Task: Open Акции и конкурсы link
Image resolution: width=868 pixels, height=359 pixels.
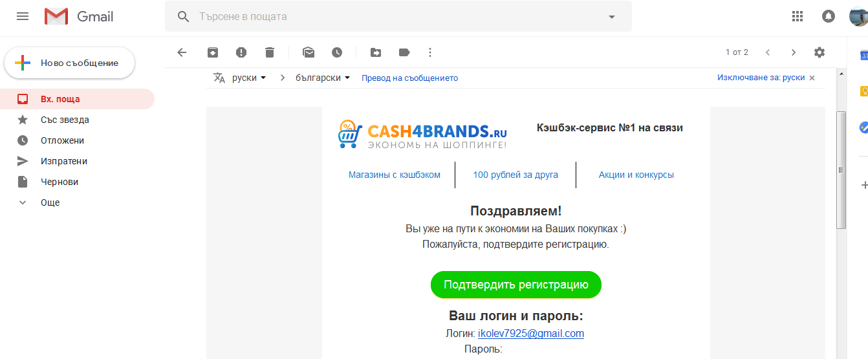Action: [x=636, y=175]
